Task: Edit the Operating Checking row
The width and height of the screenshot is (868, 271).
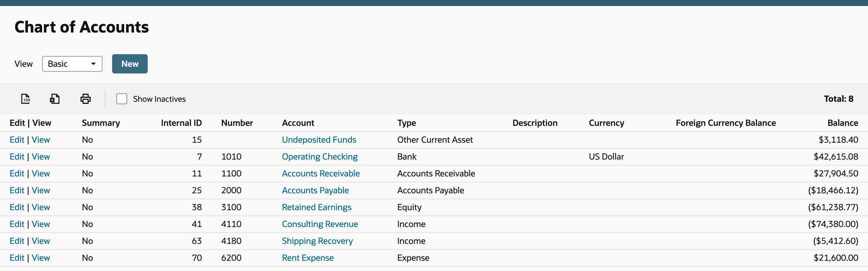Action: [17, 157]
